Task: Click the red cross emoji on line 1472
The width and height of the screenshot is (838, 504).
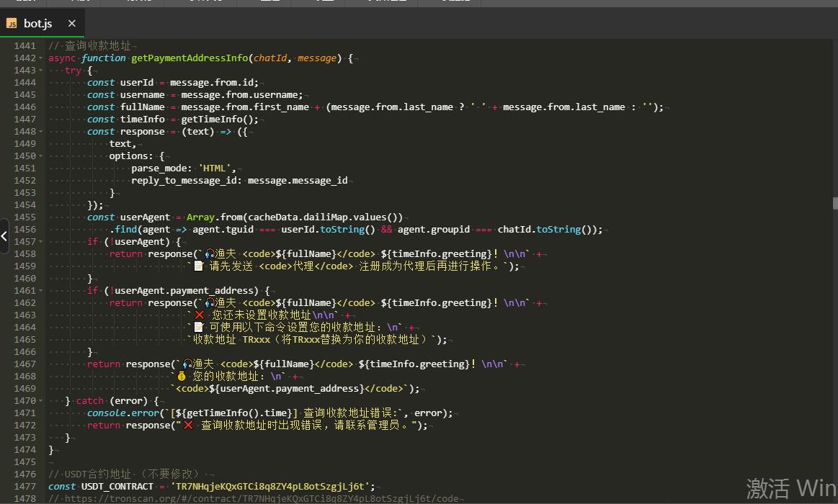Action: coord(188,426)
